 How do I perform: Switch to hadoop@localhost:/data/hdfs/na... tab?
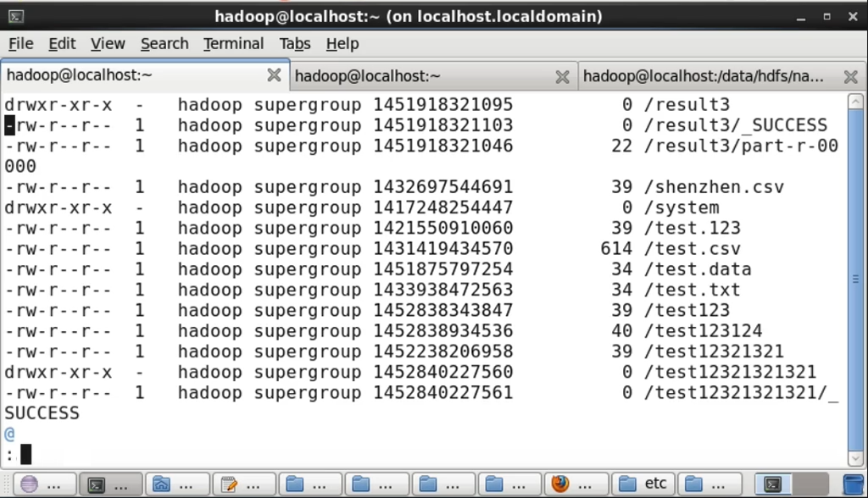point(722,77)
